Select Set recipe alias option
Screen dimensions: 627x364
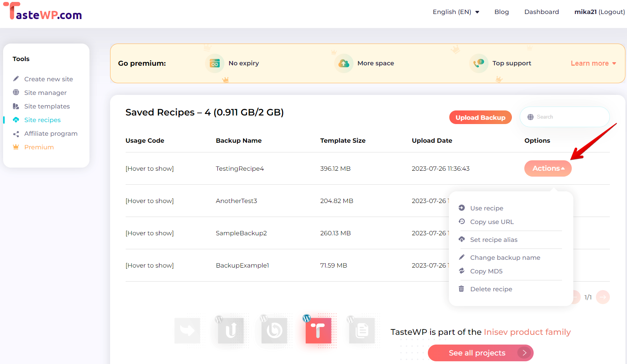(494, 240)
